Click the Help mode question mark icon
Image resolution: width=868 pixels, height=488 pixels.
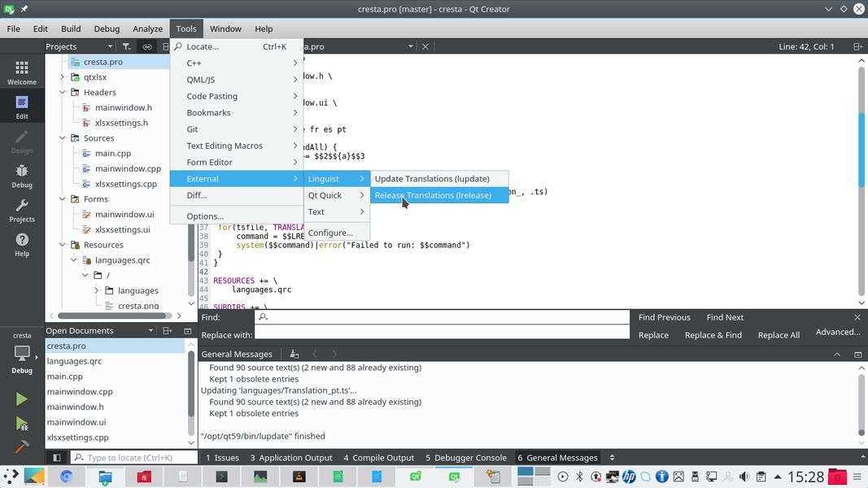click(x=22, y=244)
